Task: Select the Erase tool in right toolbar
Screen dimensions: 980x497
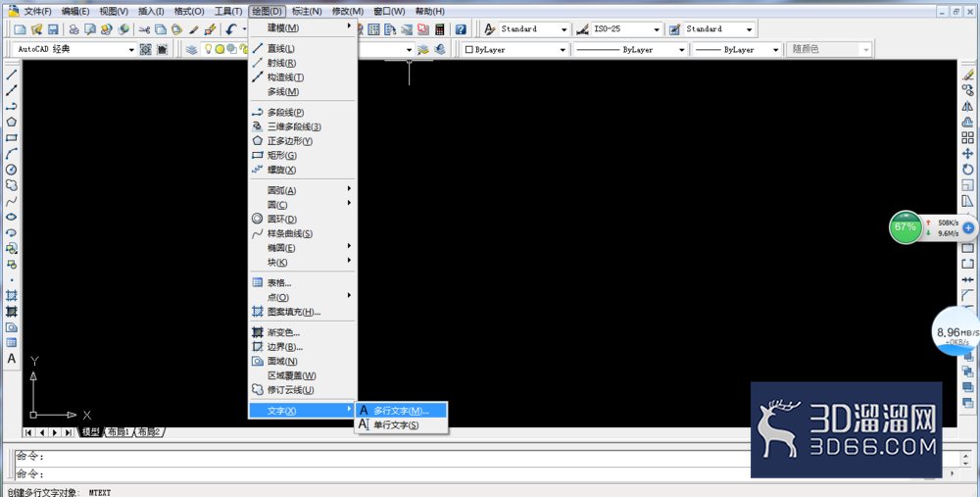Action: 968,75
